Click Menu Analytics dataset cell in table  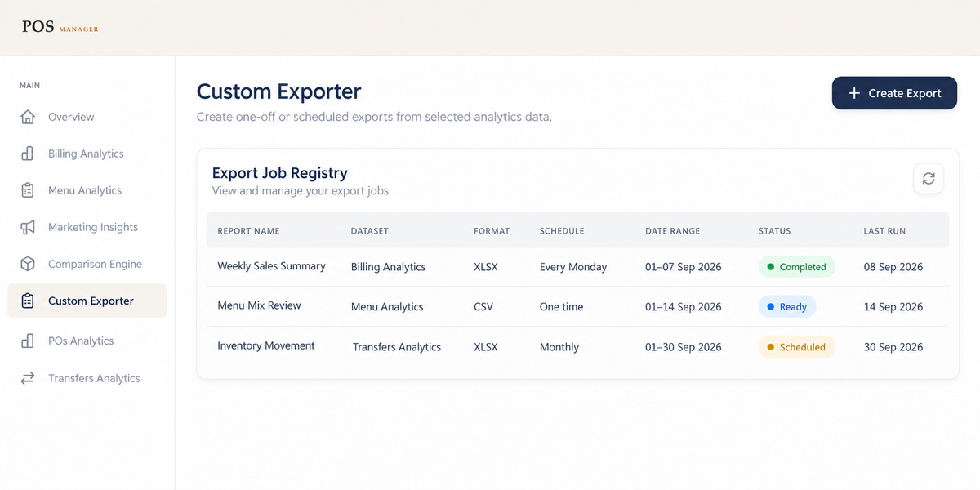point(387,307)
